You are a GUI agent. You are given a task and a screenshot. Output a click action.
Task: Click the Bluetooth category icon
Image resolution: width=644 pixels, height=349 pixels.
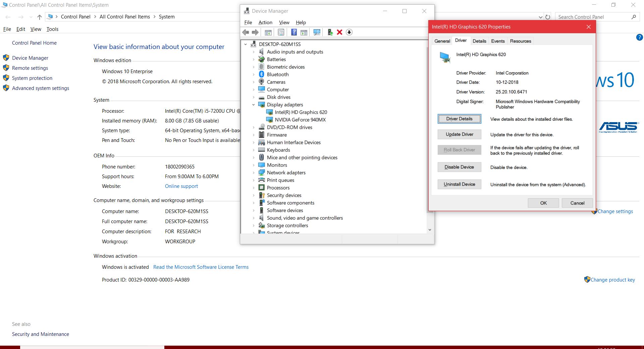(x=262, y=74)
